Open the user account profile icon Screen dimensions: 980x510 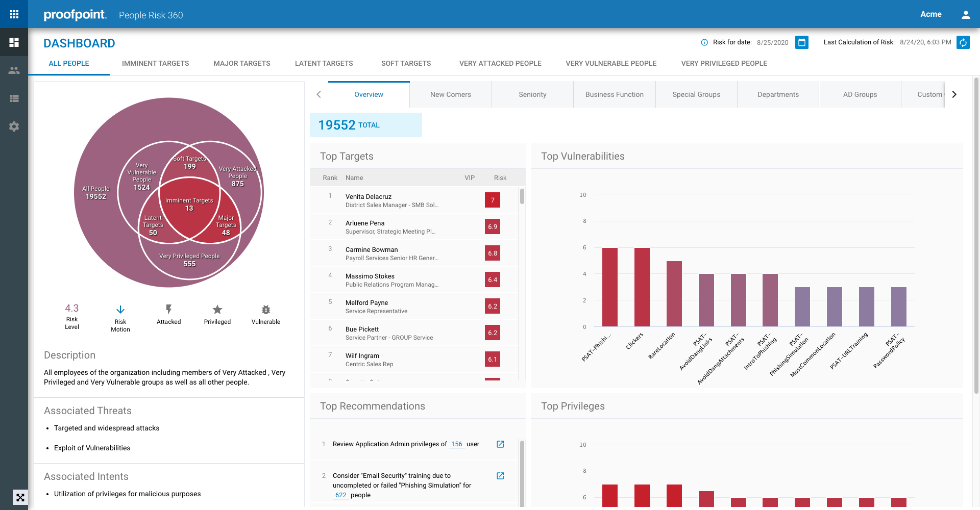[966, 14]
